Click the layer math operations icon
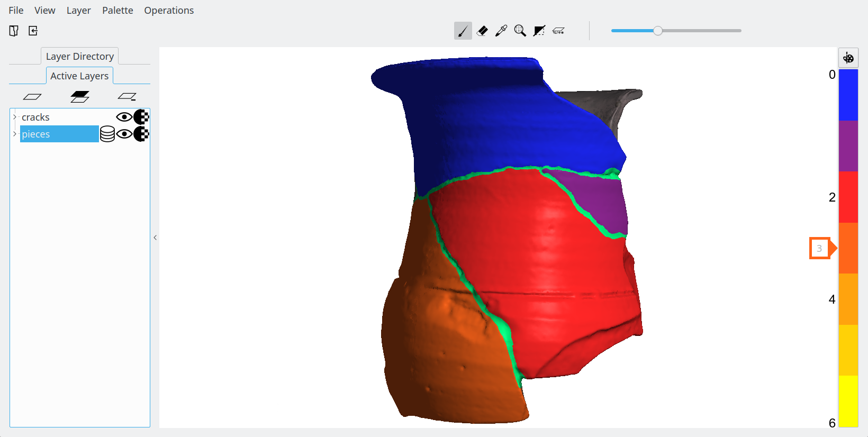The height and width of the screenshot is (437, 868). pos(558,31)
